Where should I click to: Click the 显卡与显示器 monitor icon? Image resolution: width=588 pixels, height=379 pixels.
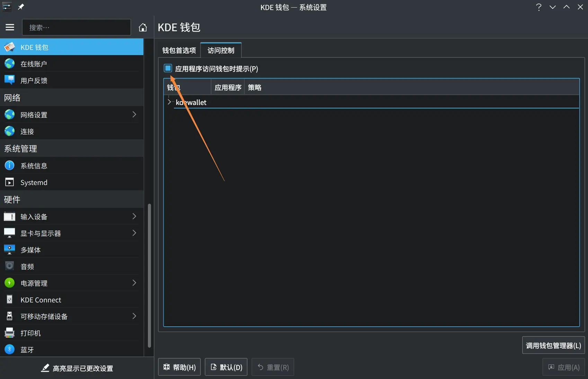click(10, 233)
